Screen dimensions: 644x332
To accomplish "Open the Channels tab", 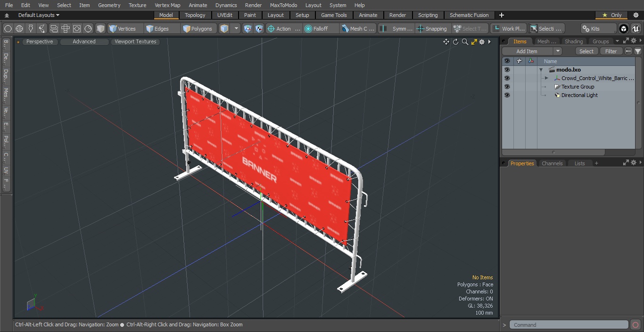I will pyautogui.click(x=552, y=163).
